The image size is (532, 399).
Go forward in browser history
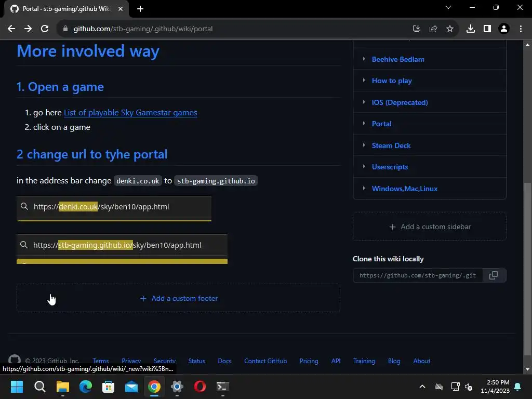click(x=28, y=29)
